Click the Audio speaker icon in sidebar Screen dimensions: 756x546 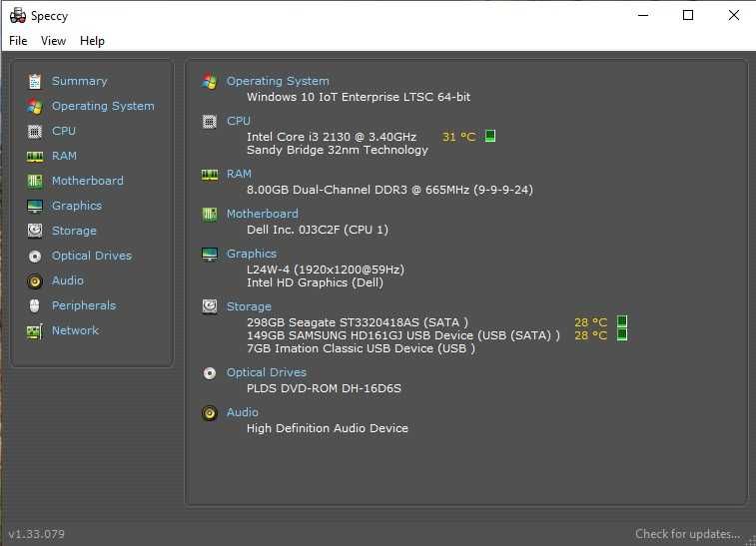(x=35, y=280)
